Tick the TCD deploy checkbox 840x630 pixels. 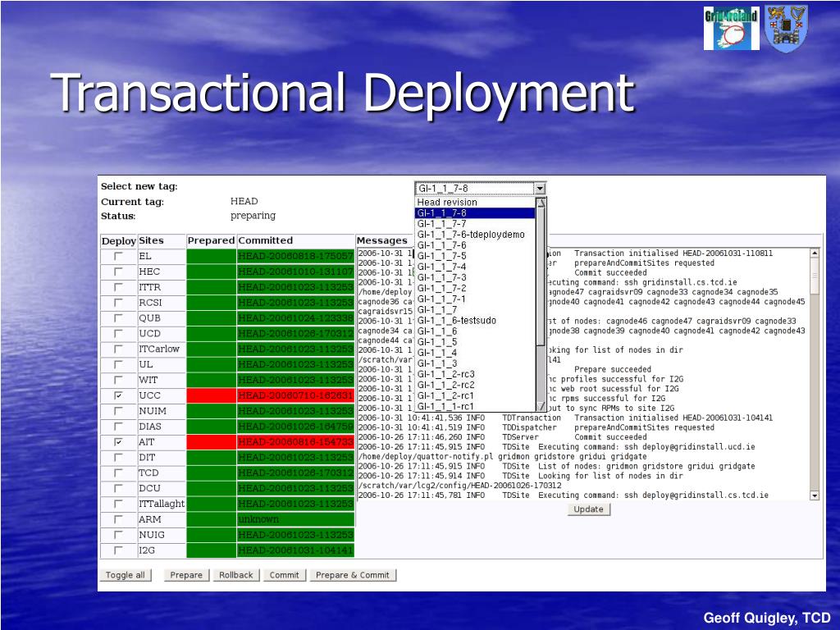click(118, 473)
